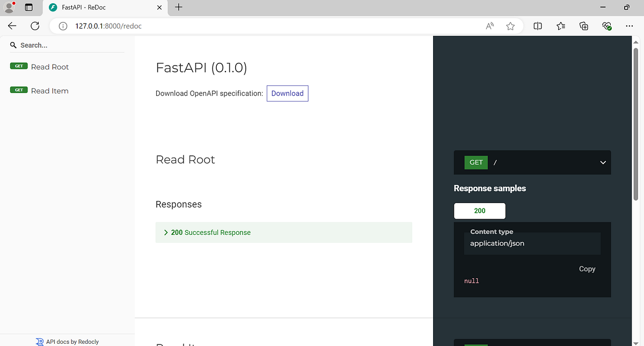Open the API docs by Redocly link
This screenshot has height=346, width=644.
click(x=71, y=342)
